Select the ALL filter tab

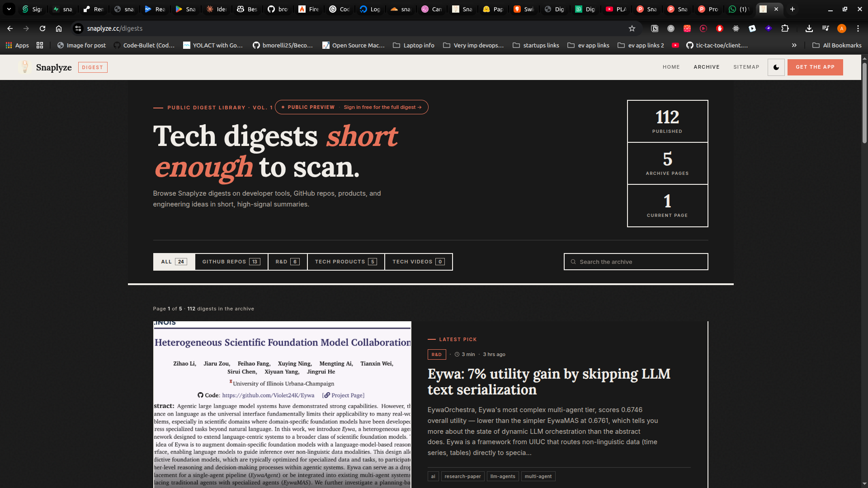(x=174, y=262)
